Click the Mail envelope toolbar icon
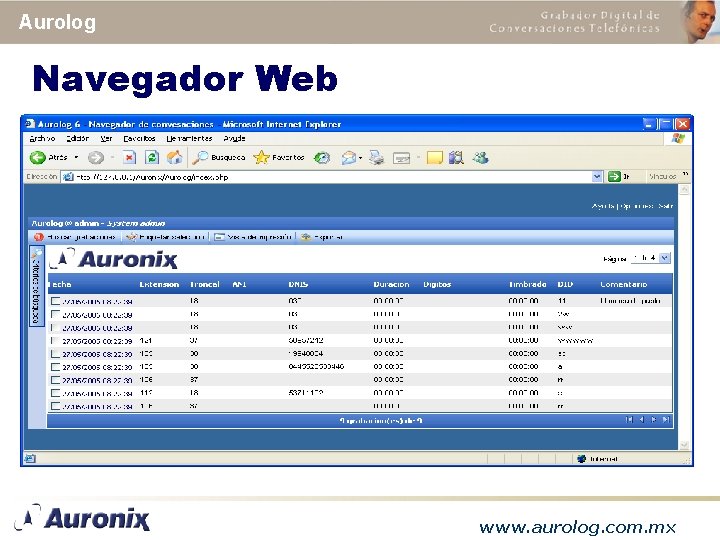 click(x=349, y=158)
